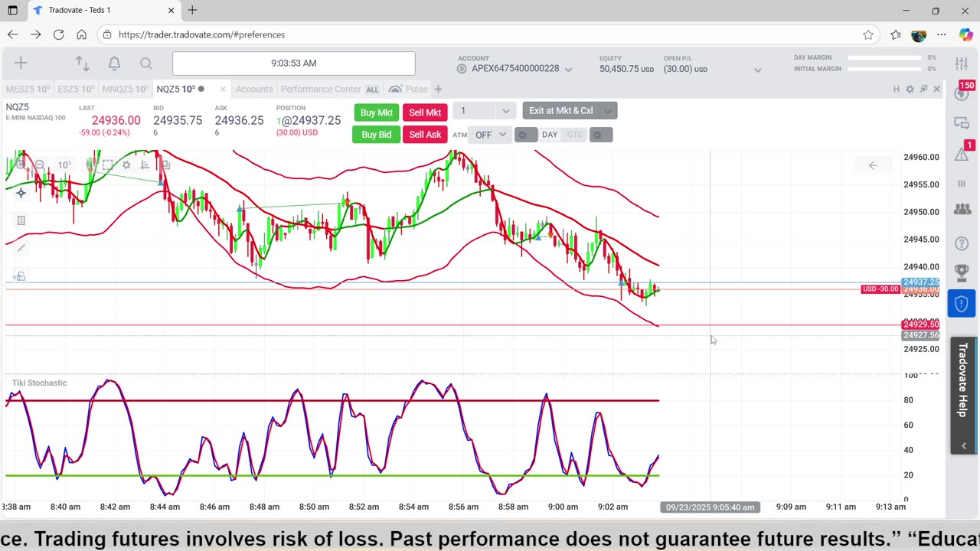
Task: Add page to browser favorites star
Action: click(x=868, y=34)
